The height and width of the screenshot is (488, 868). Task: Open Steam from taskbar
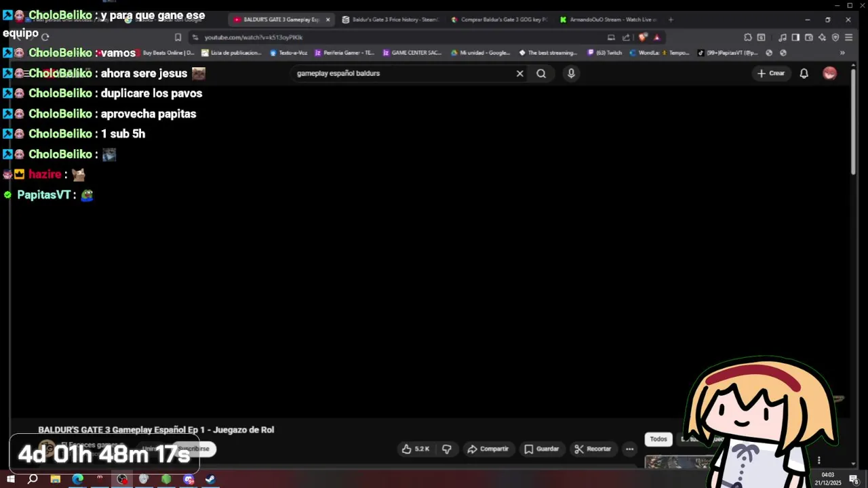tap(210, 479)
